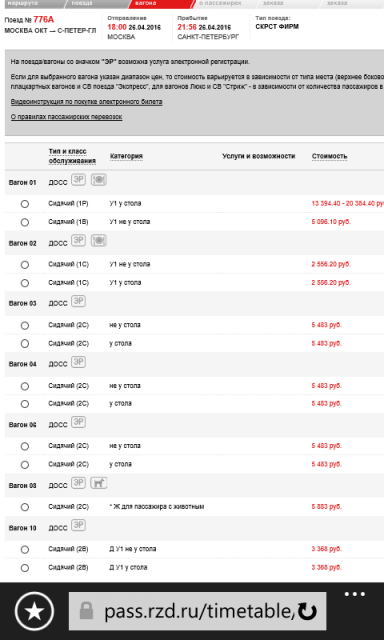The image size is (384, 640).
Task: Open Видеоинструкция по покупке электронного билета link
Action: click(87, 102)
